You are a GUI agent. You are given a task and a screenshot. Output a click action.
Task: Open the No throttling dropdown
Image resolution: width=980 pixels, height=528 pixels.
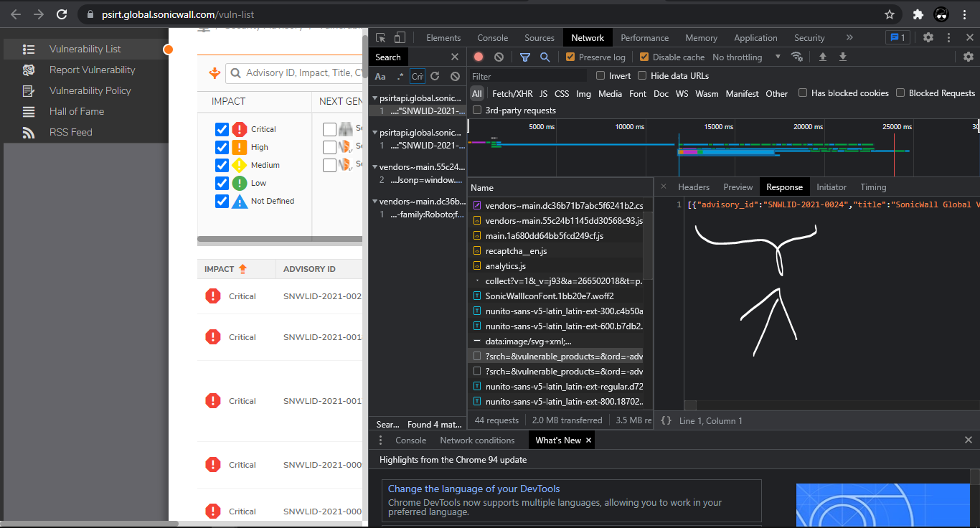tap(746, 57)
